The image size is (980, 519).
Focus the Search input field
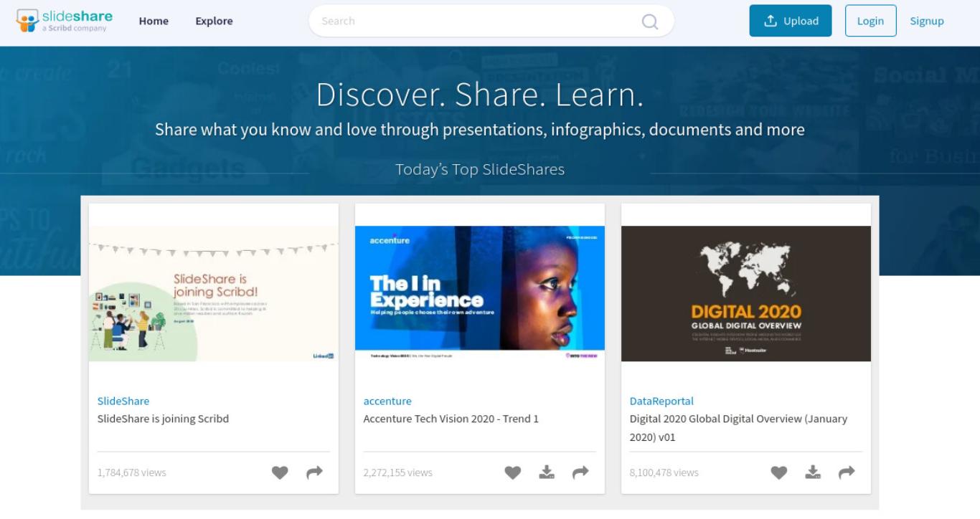click(477, 21)
